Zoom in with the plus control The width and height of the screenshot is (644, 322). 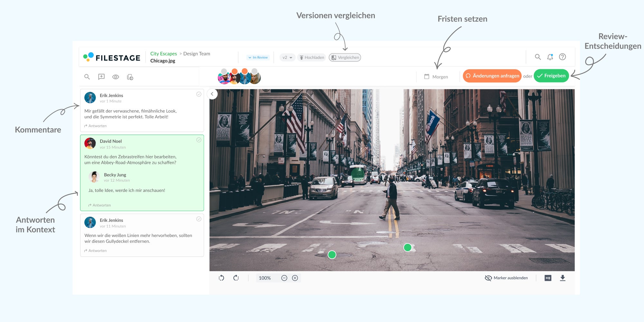point(295,278)
